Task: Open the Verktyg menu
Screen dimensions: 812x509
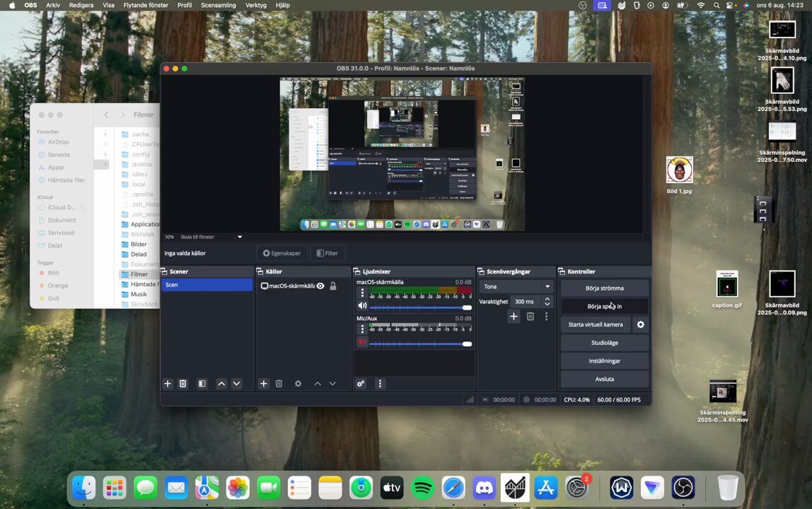Action: point(256,5)
